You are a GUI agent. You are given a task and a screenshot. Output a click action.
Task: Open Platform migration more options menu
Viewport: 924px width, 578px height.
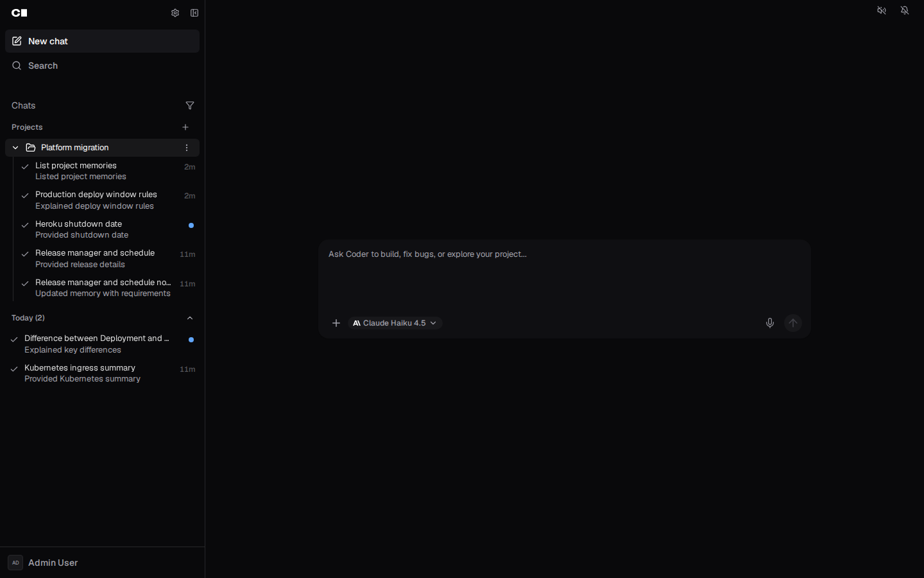(x=187, y=148)
